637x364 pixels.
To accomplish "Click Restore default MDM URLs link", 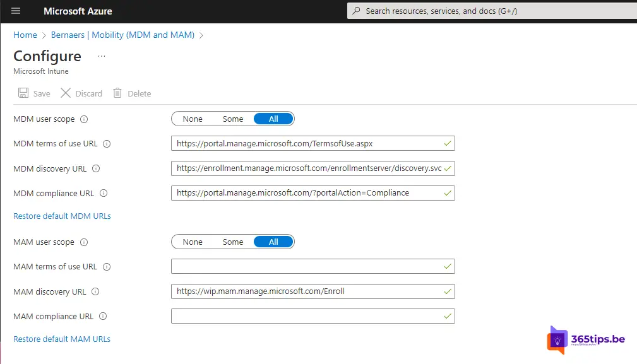I will [62, 216].
